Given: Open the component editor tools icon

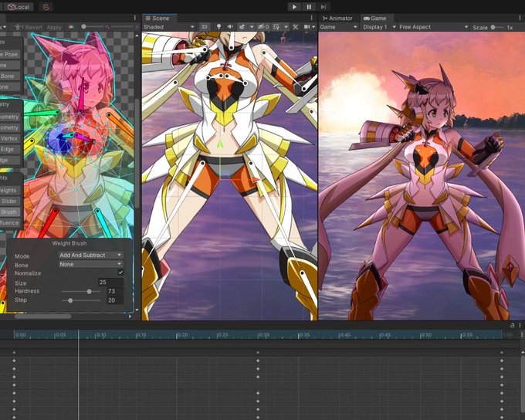Looking at the screenshot, I should [x=295, y=27].
